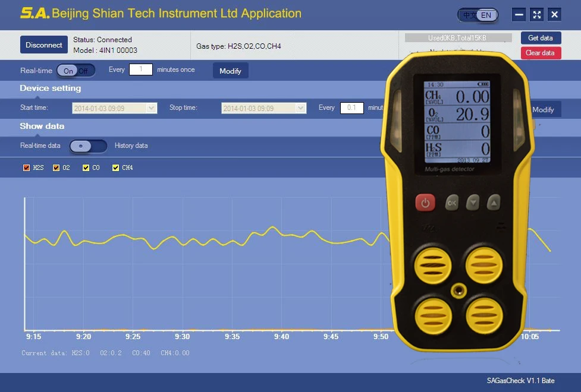This screenshot has height=392, width=581.
Task: Click the device setting Every interval field
Action: coord(351,108)
